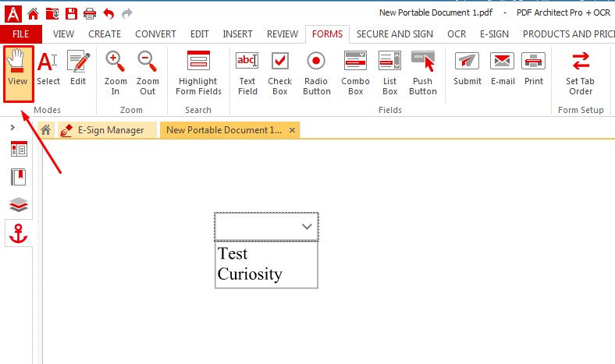Click the Zoom In magnifier
The image size is (615, 364).
point(116,73)
